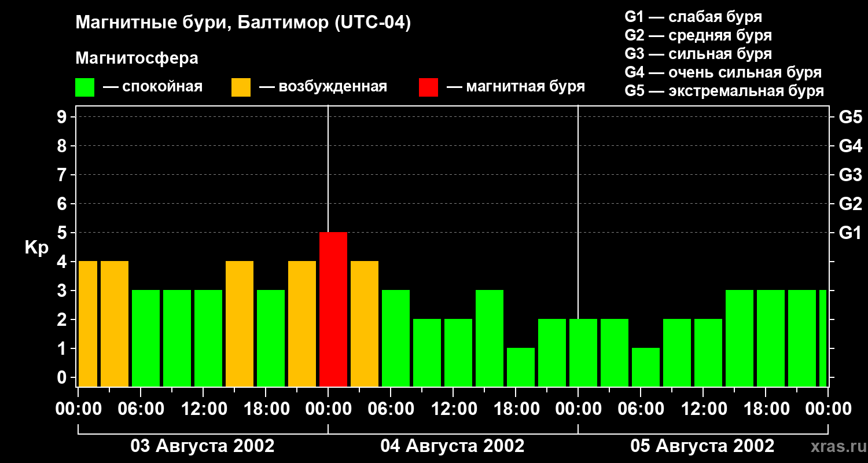868x463 pixels.
Task: Click the '03 Августа 2002' date label
Action: tap(203, 446)
